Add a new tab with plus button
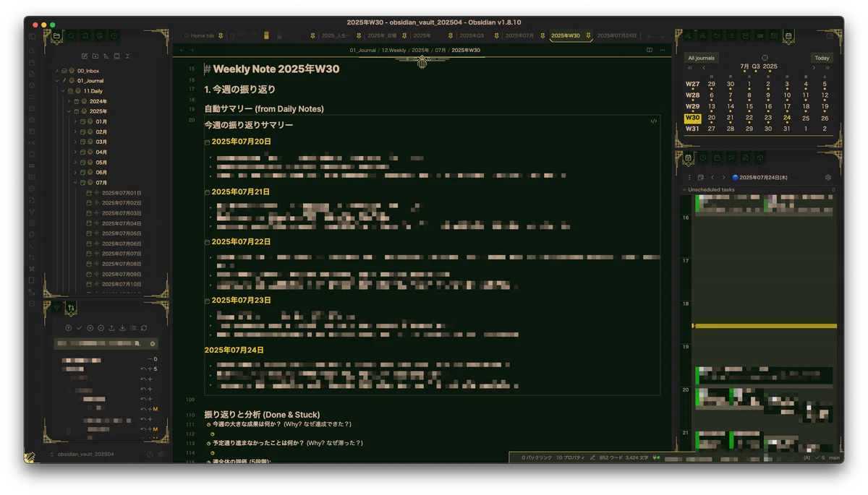The width and height of the screenshot is (868, 495). (x=649, y=36)
